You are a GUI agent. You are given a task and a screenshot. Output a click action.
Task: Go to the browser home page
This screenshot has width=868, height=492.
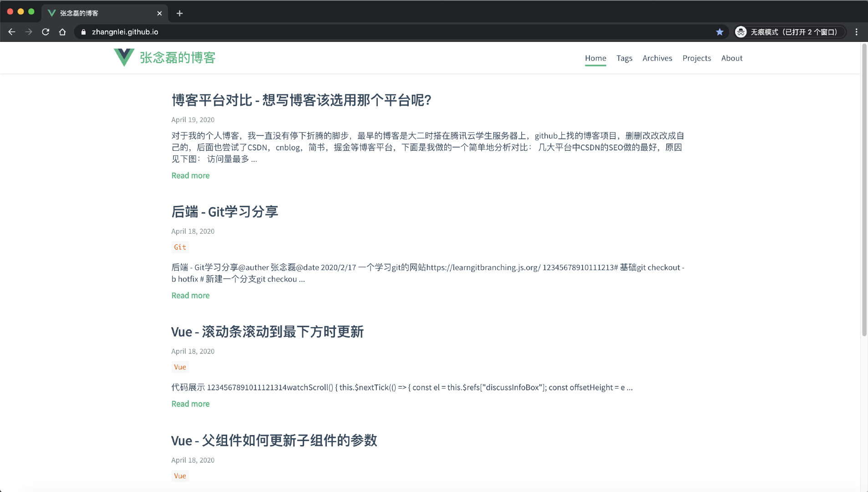pos(62,32)
